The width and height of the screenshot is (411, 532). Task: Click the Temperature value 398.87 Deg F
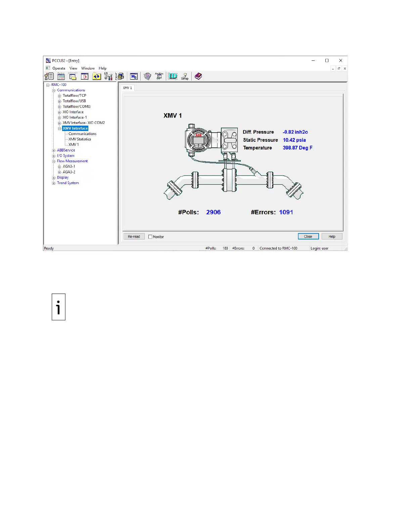(298, 148)
